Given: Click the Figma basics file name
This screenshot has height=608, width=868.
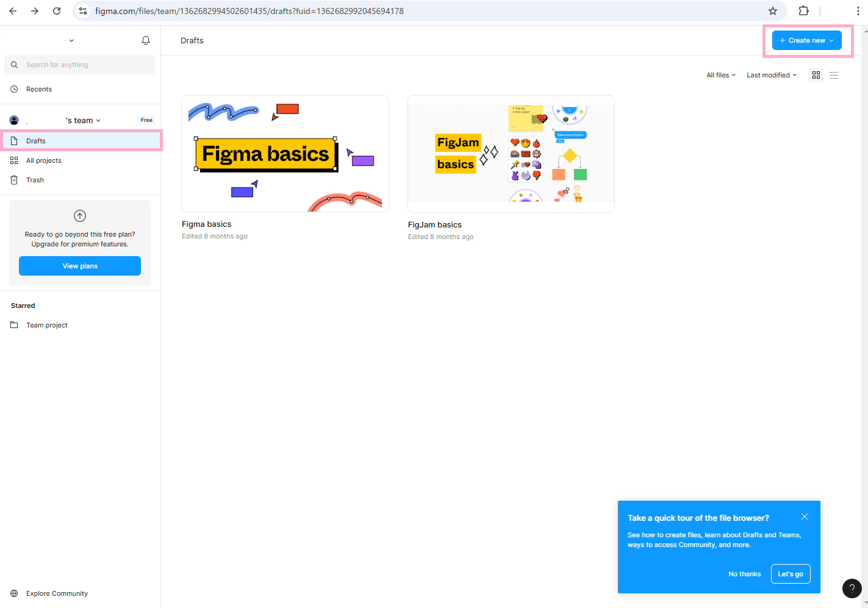Looking at the screenshot, I should point(207,224).
